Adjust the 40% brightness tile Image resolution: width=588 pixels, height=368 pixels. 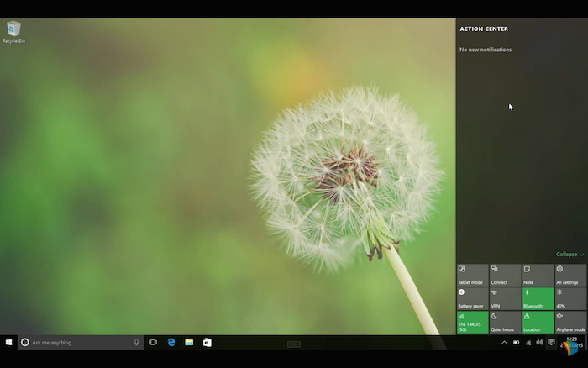[x=570, y=298]
